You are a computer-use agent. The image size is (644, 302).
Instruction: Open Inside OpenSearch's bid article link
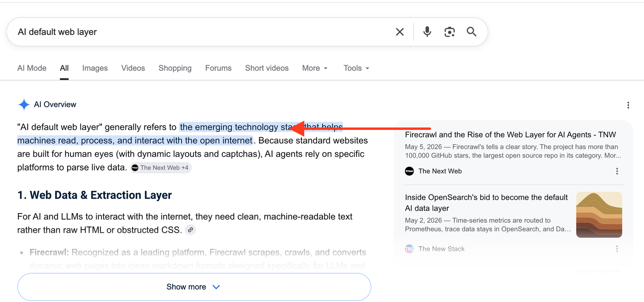click(x=486, y=203)
